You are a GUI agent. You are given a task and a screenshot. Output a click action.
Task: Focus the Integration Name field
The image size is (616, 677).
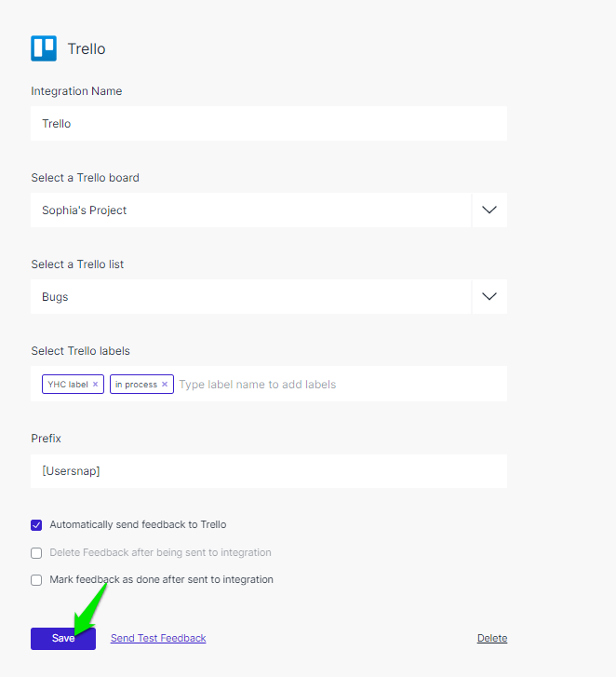pos(269,124)
